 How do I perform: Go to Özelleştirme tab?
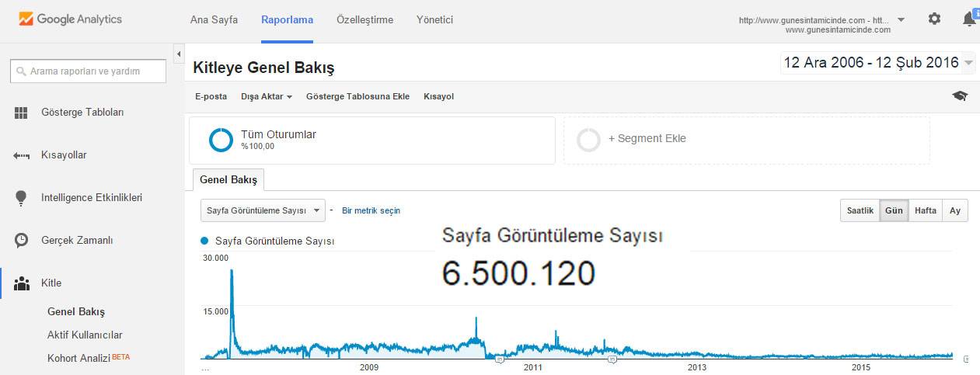point(364,20)
